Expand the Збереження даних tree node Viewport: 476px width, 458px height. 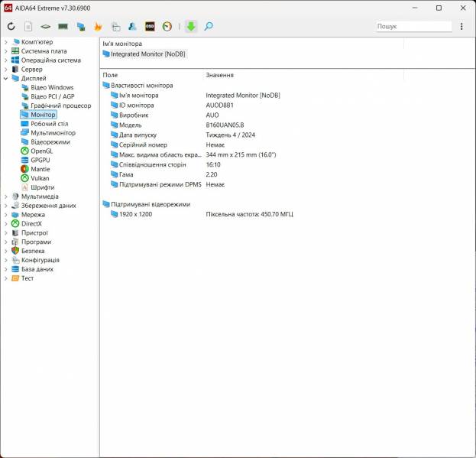6,206
